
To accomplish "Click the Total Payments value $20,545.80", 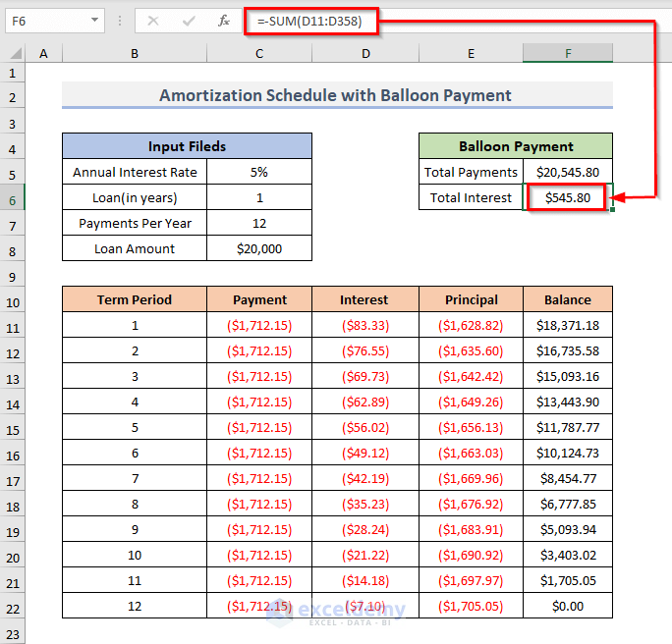I will (567, 173).
